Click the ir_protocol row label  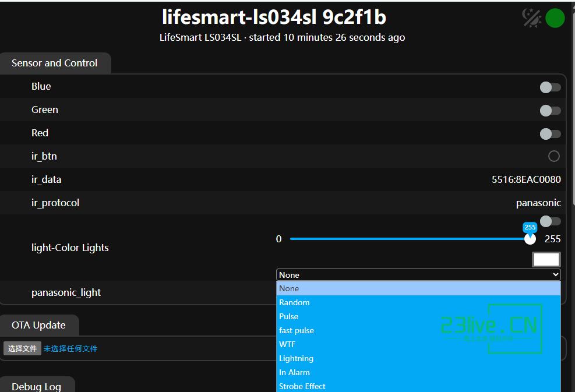click(x=55, y=203)
